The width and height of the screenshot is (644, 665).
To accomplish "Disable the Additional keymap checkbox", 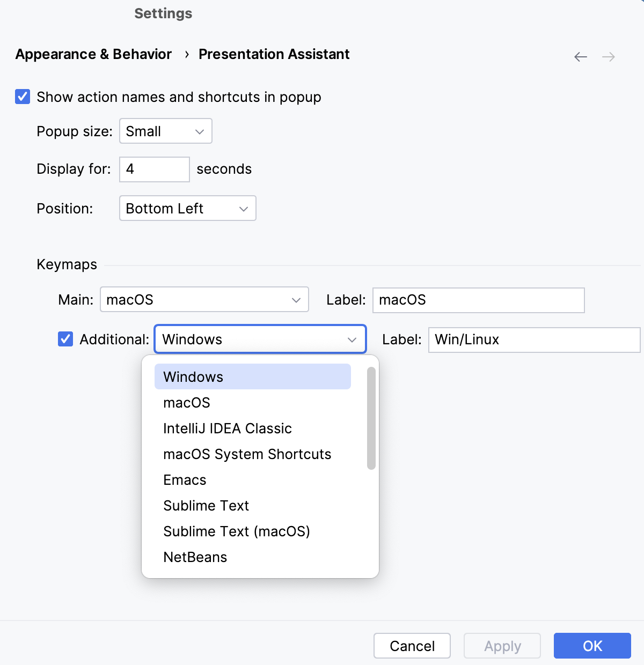I will click(65, 339).
